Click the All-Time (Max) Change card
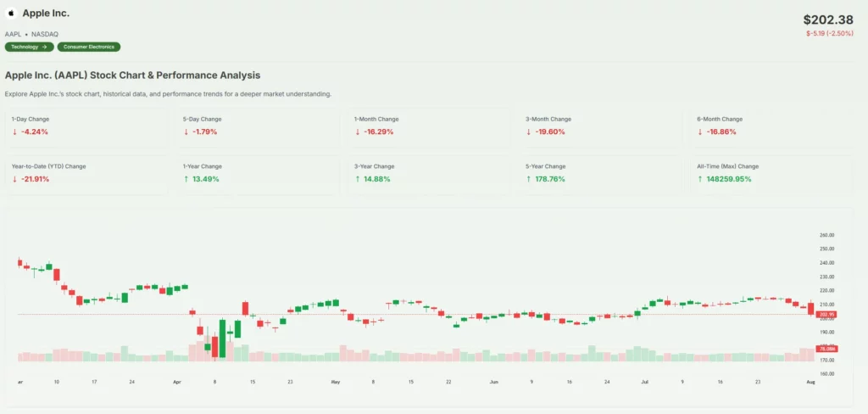The image size is (868, 414). [773, 173]
